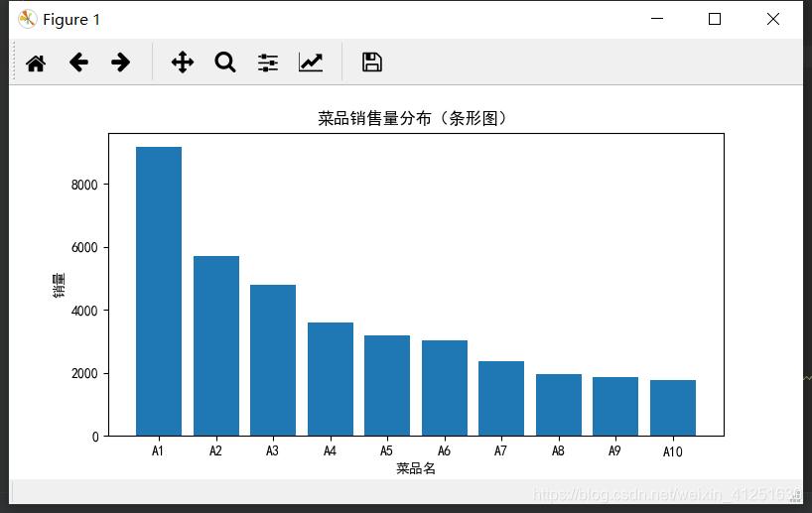The image size is (812, 513).
Task: Click the A6 bar in chart
Action: coord(445,388)
